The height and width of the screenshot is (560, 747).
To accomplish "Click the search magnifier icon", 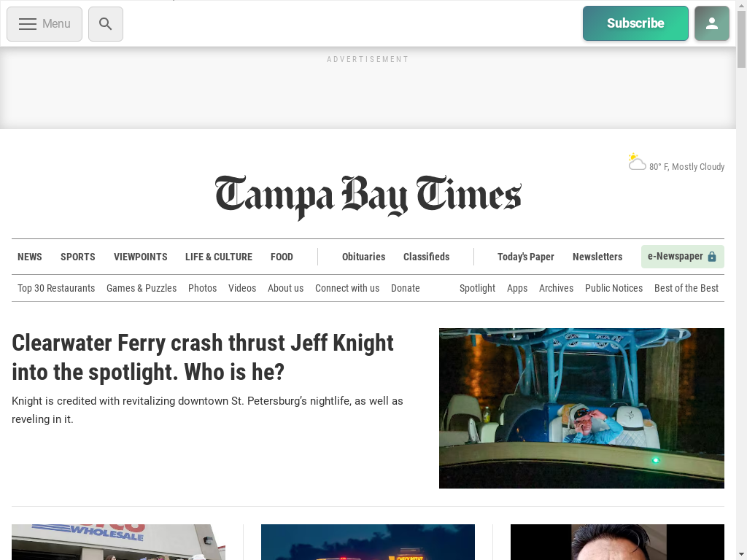I will pyautogui.click(x=106, y=24).
